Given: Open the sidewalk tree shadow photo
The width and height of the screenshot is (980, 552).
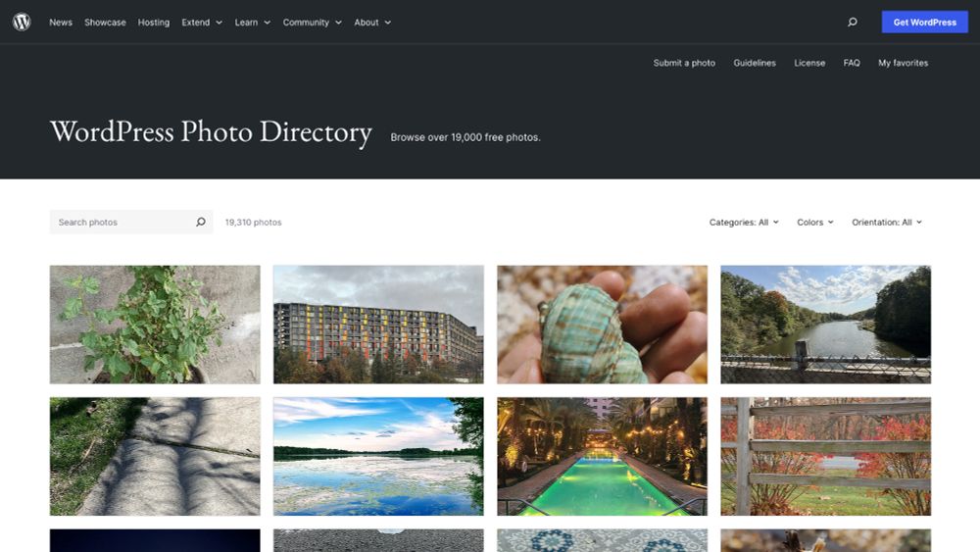Looking at the screenshot, I should (155, 456).
